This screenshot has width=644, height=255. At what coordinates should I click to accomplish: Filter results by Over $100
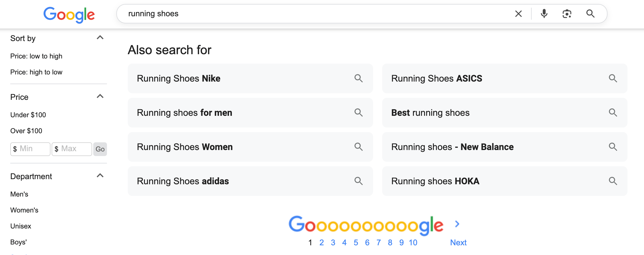pos(26,131)
